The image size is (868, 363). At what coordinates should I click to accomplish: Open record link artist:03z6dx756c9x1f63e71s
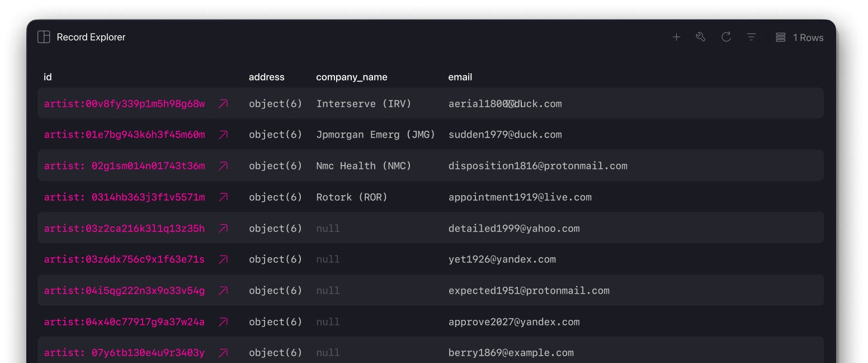[124, 260]
